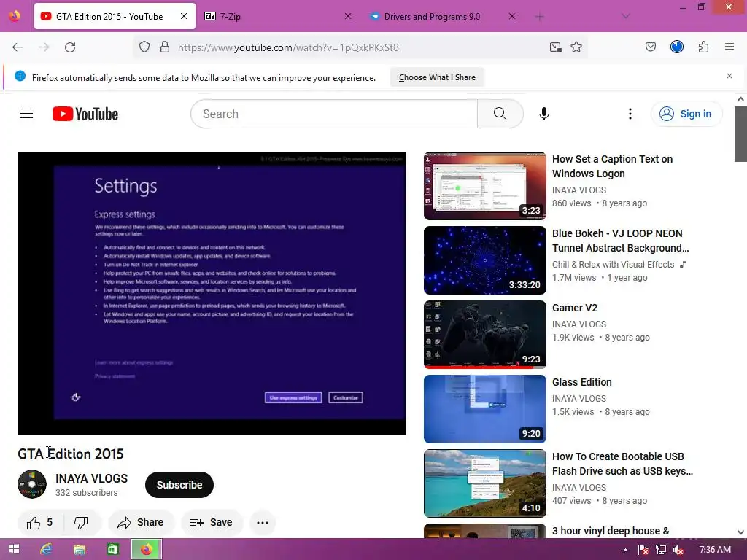Screen dimensions: 747x560
Task: Open File Explorer from taskbar
Action: pyautogui.click(x=79, y=550)
